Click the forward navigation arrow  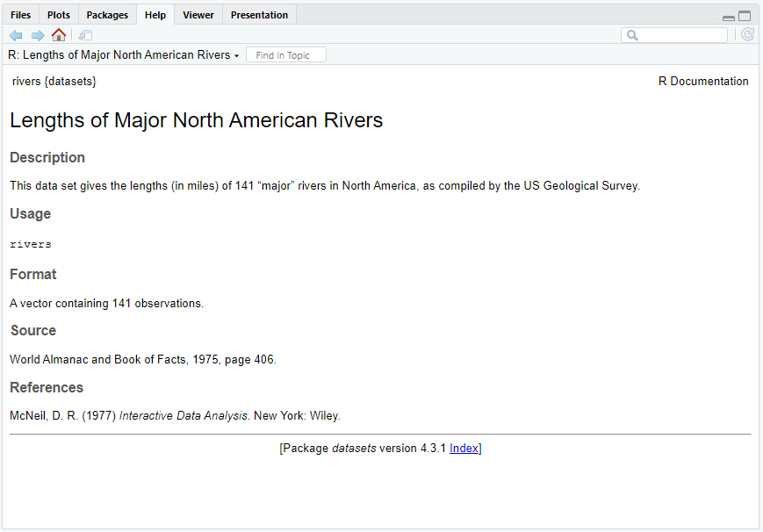coord(38,35)
